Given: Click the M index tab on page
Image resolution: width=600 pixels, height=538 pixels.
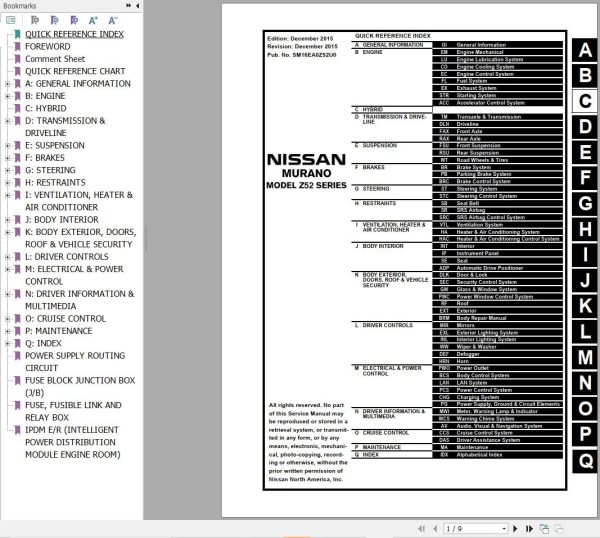Looking at the screenshot, I should [x=585, y=357].
